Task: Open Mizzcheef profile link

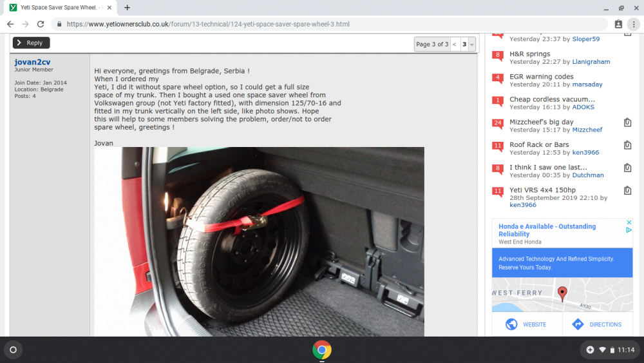Action: [x=587, y=130]
